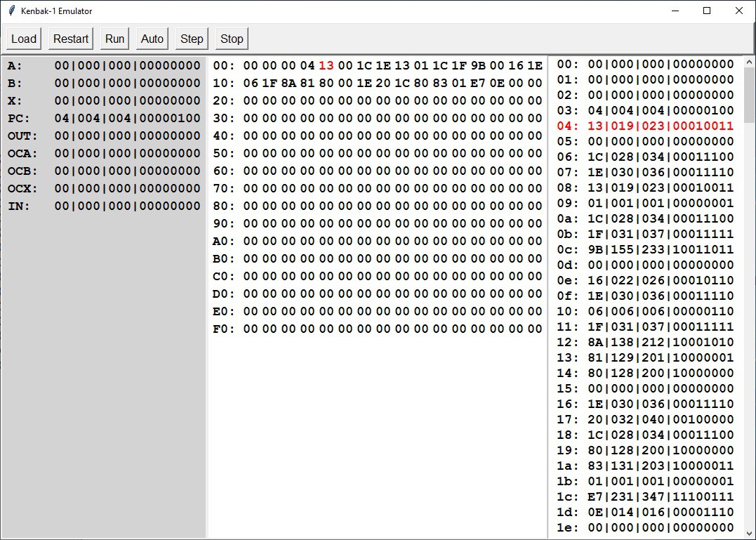Stop the emulator execution

tap(232, 39)
